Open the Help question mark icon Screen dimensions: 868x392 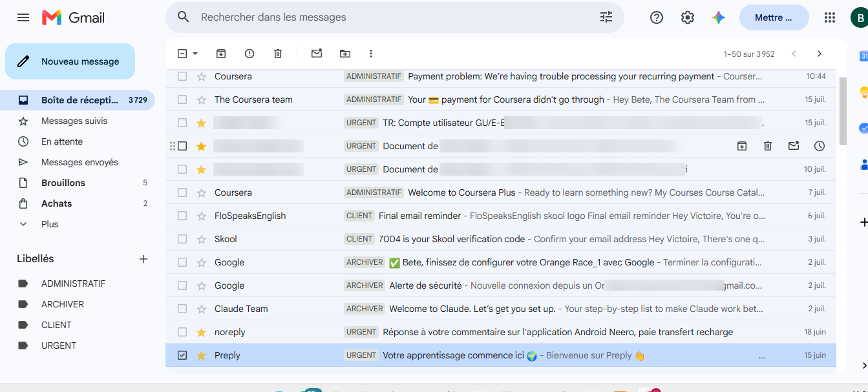pos(657,17)
